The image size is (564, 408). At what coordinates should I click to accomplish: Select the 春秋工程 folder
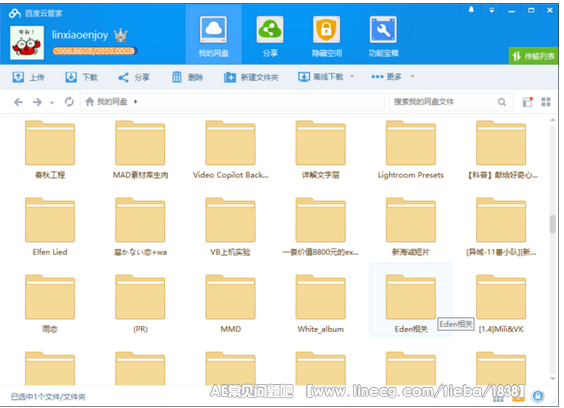50,149
